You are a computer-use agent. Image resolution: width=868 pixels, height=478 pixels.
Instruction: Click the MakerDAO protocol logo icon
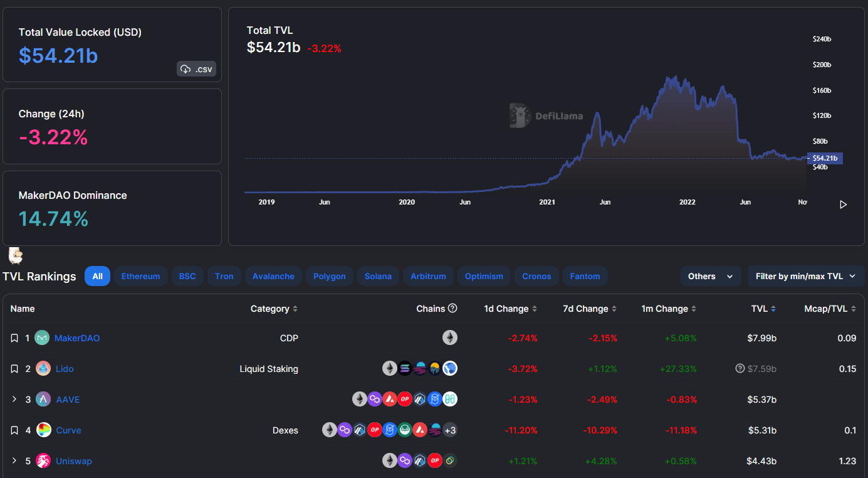(42, 338)
